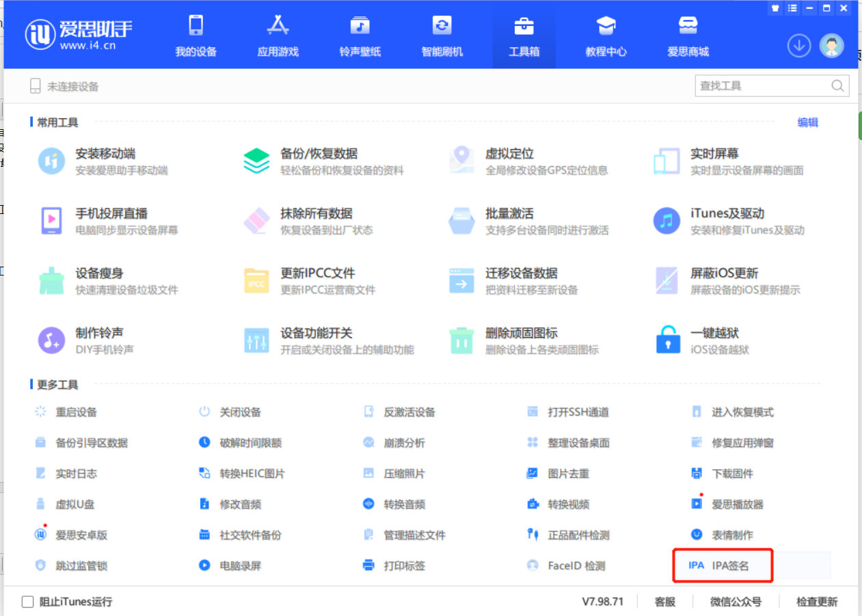Screen dimensions: 862x616
Task: Click the 重启设备 spinner icon
Action: 40,412
